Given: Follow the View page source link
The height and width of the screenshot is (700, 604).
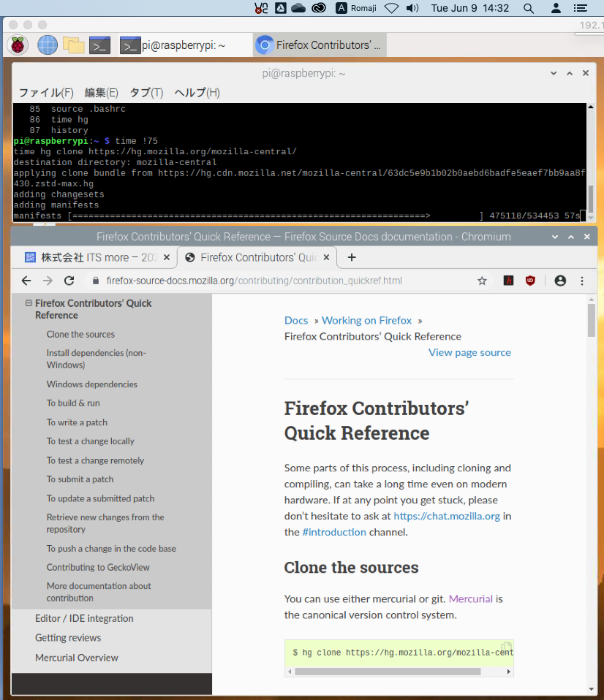Looking at the screenshot, I should 469,352.
